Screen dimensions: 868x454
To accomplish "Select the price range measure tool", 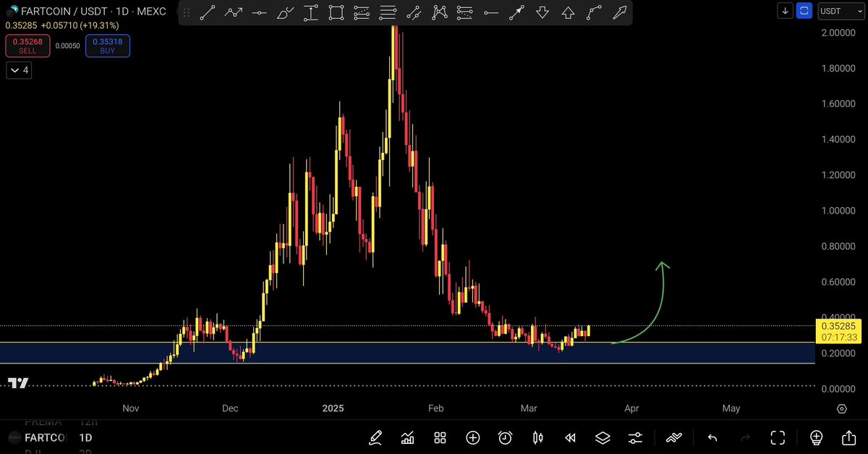I will [311, 12].
